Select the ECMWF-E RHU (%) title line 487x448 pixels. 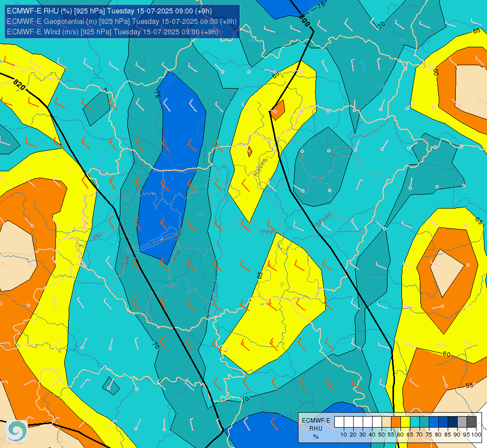(109, 11)
